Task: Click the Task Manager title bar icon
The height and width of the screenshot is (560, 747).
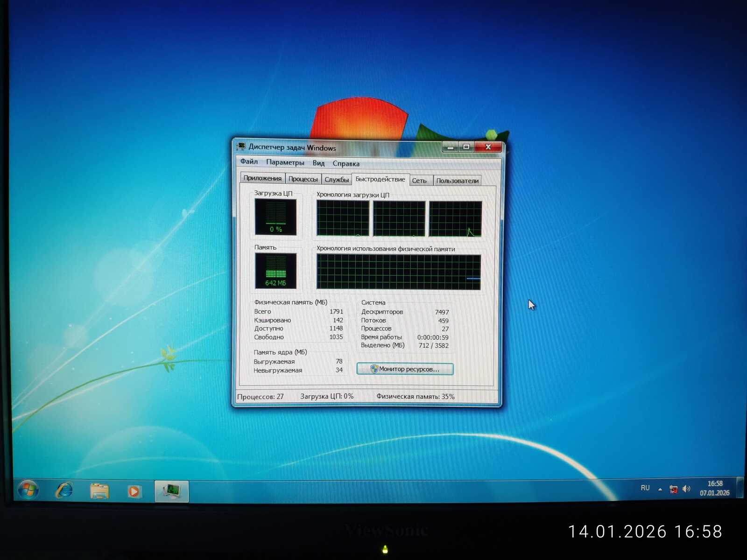Action: coord(241,147)
